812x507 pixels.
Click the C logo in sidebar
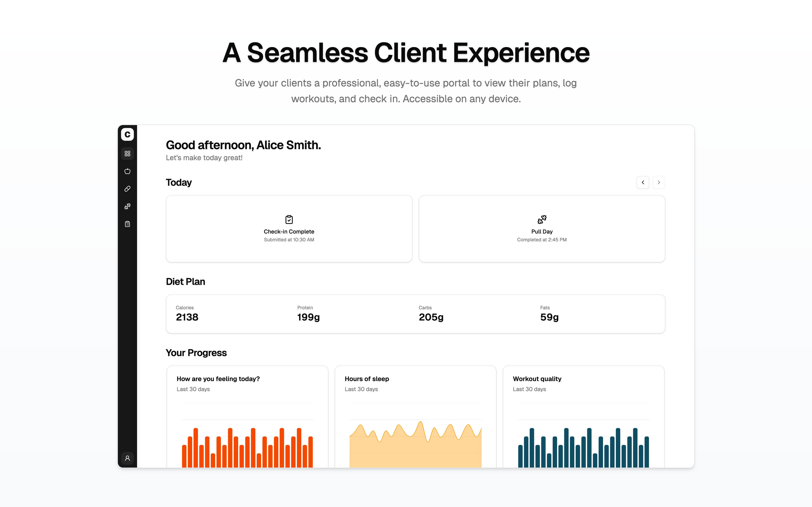[x=127, y=134]
